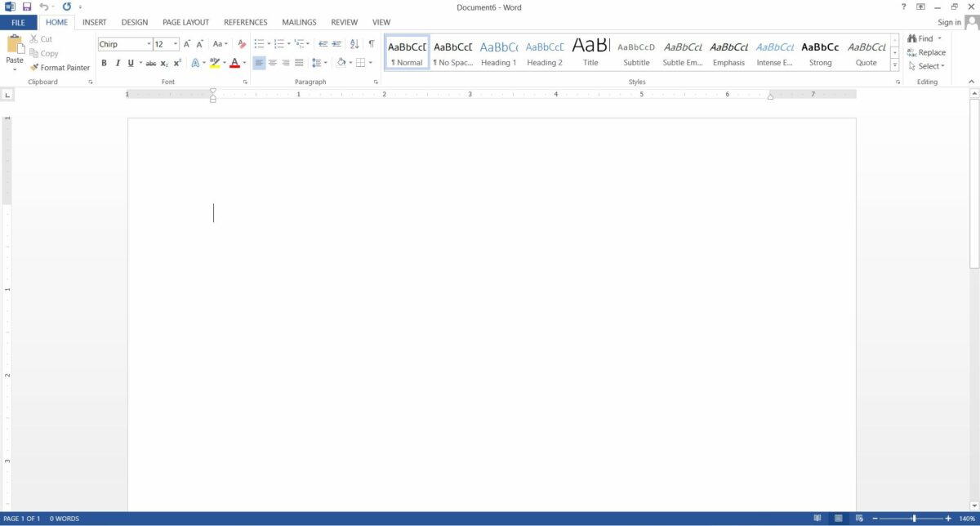The width and height of the screenshot is (980, 526).
Task: Click the Sort icon in Paragraph group
Action: [x=353, y=43]
